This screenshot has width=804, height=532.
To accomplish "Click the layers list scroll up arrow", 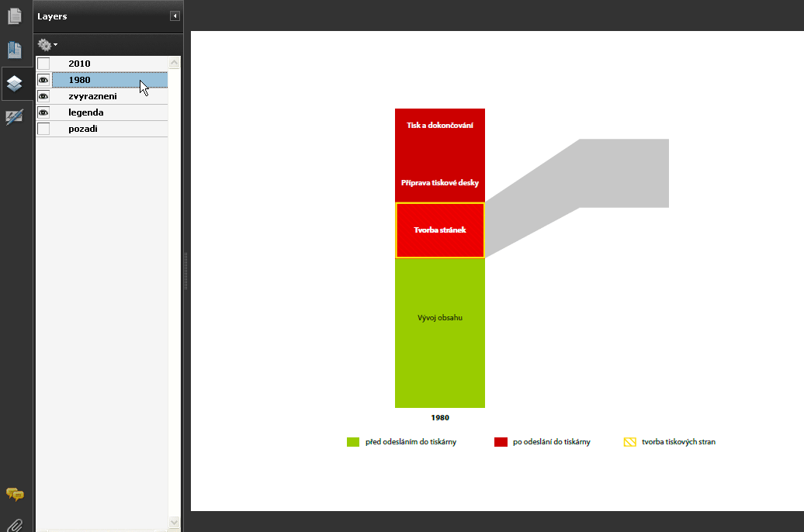I will coord(175,63).
